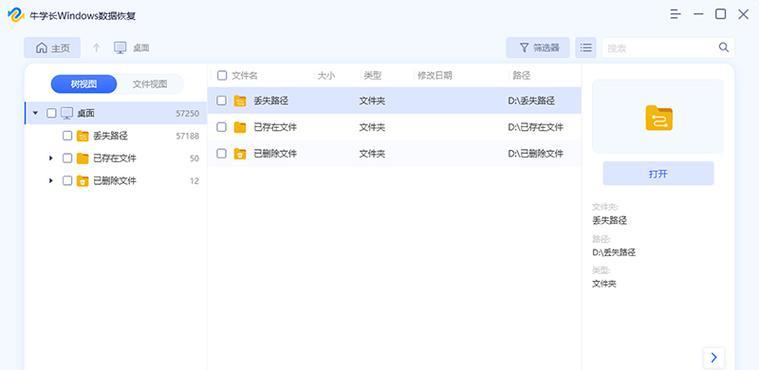Switch to 树视图 tab
Screen dimensions: 759x370
point(84,84)
